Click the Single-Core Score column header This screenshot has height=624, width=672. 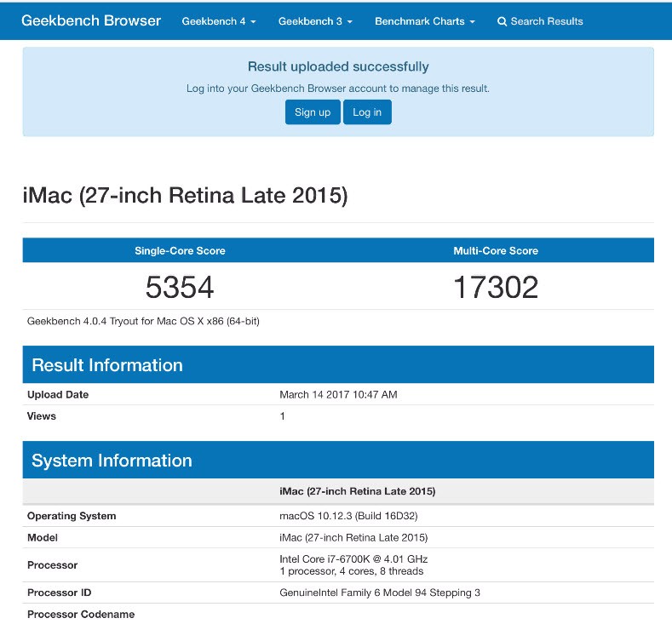tap(180, 251)
